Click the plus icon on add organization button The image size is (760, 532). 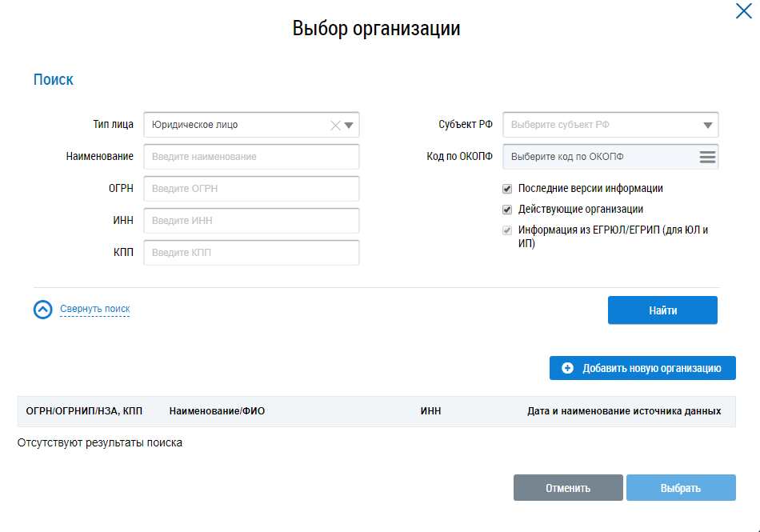(x=568, y=368)
